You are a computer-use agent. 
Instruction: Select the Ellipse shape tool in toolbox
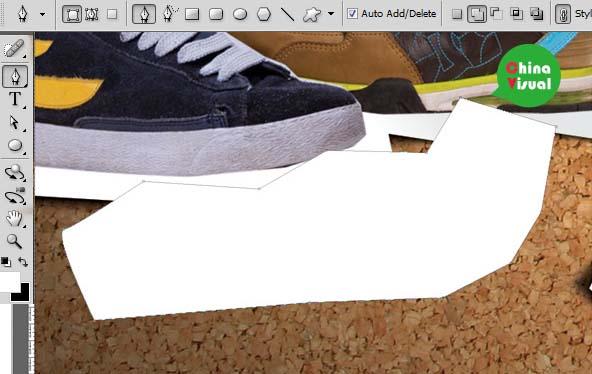tap(15, 145)
